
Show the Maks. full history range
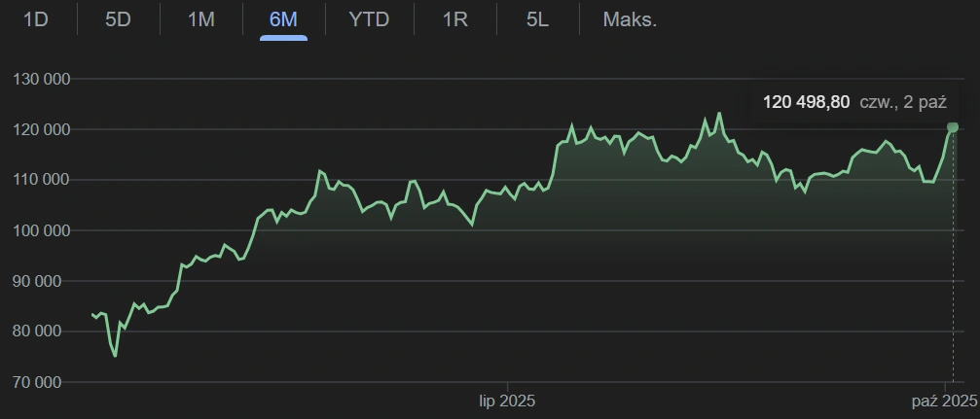(x=630, y=19)
